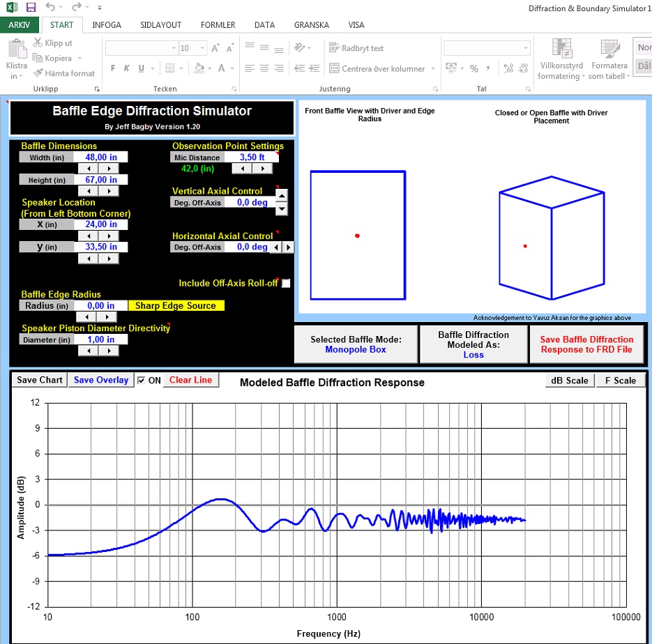
Task: Decrease baffle Height with left arrow
Action: click(89, 191)
